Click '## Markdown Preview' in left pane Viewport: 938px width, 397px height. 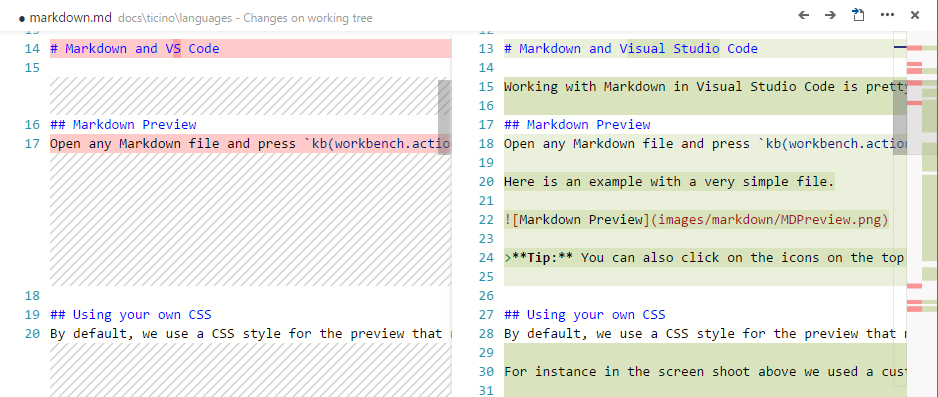(123, 124)
